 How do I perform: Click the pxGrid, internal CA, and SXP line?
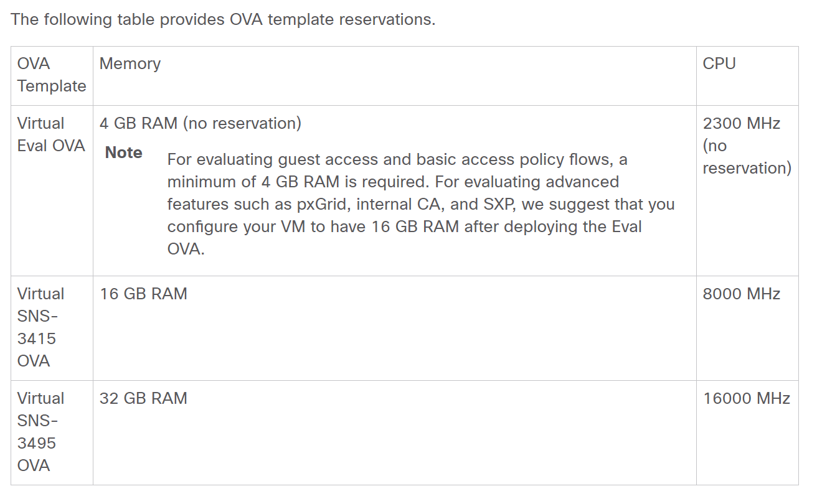[421, 204]
